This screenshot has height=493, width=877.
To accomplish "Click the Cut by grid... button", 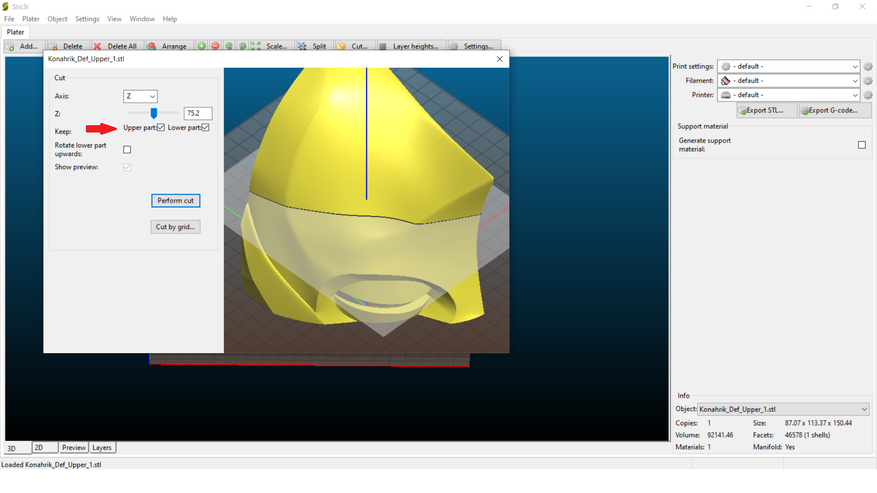I will point(176,227).
